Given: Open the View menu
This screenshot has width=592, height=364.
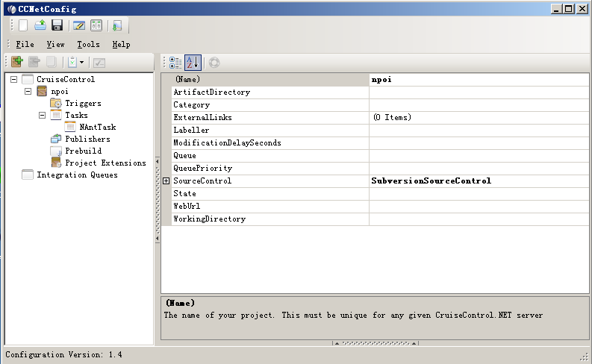Looking at the screenshot, I should point(55,45).
